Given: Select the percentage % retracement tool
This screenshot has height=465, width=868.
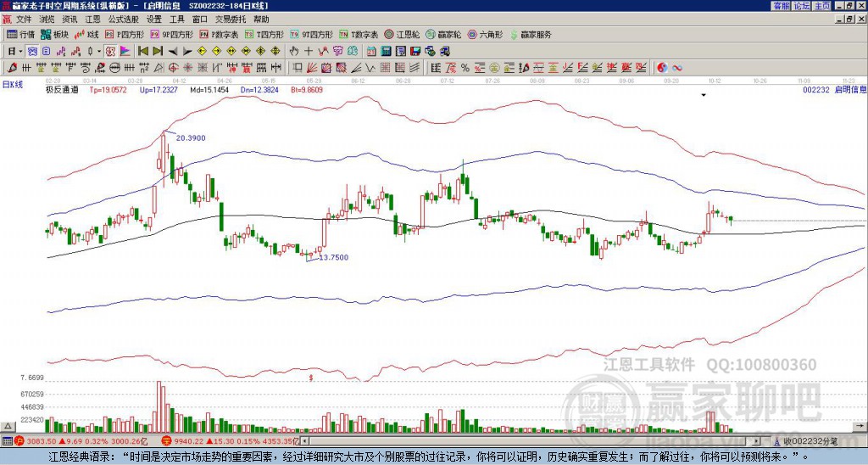Looking at the screenshot, I should 465,68.
